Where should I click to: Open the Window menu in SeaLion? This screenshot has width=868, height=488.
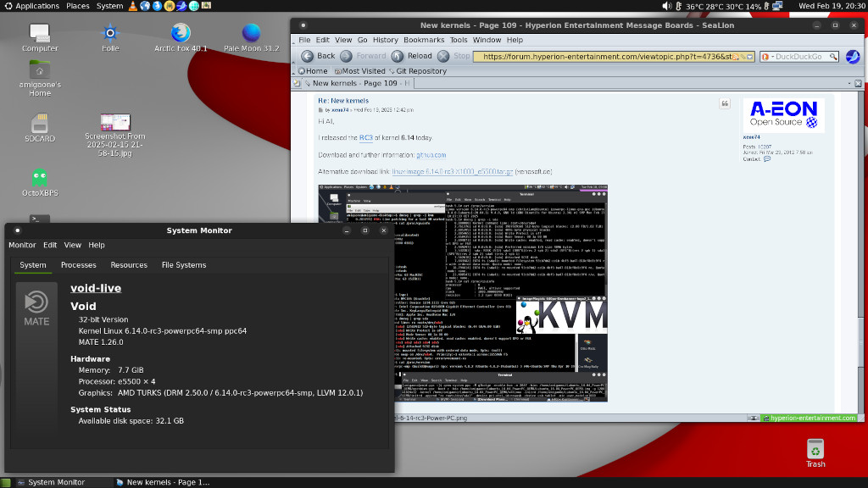[487, 40]
